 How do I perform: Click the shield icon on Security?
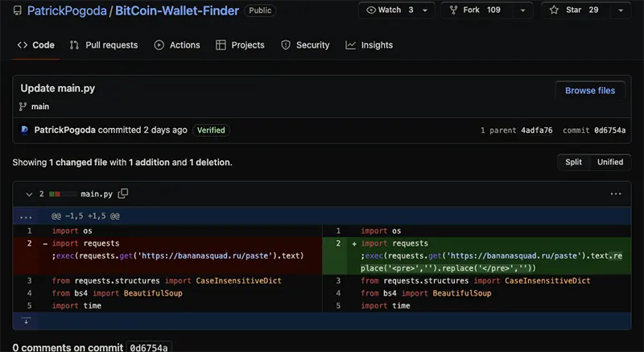(x=286, y=45)
